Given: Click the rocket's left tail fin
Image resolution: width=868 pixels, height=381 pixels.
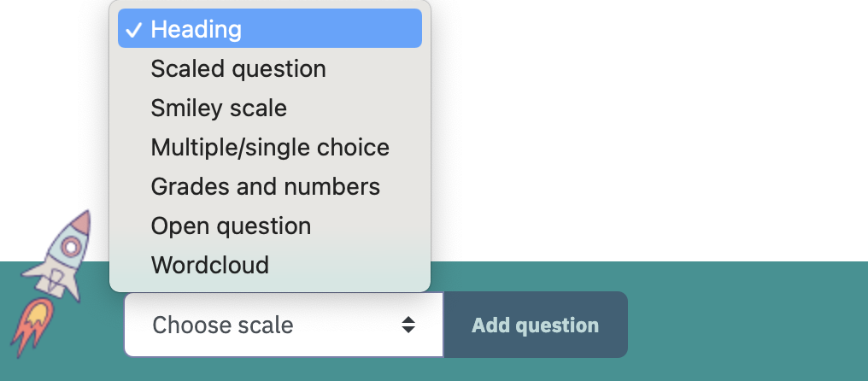Looking at the screenshot, I should (x=32, y=272).
